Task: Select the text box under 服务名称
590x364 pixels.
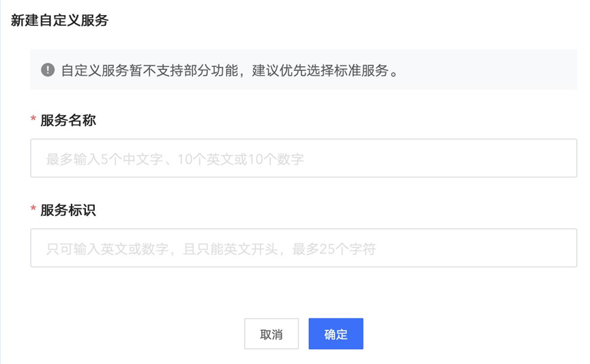Action: [409, 159]
